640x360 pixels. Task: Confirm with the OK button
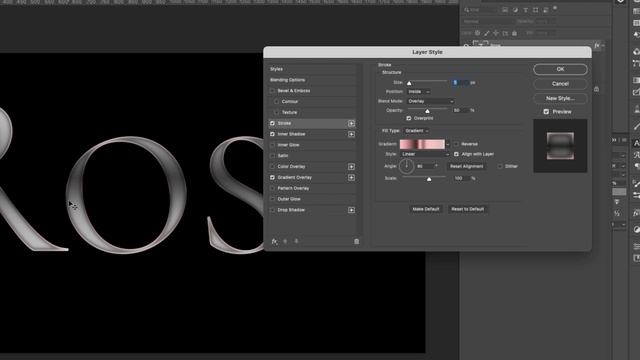click(x=560, y=69)
